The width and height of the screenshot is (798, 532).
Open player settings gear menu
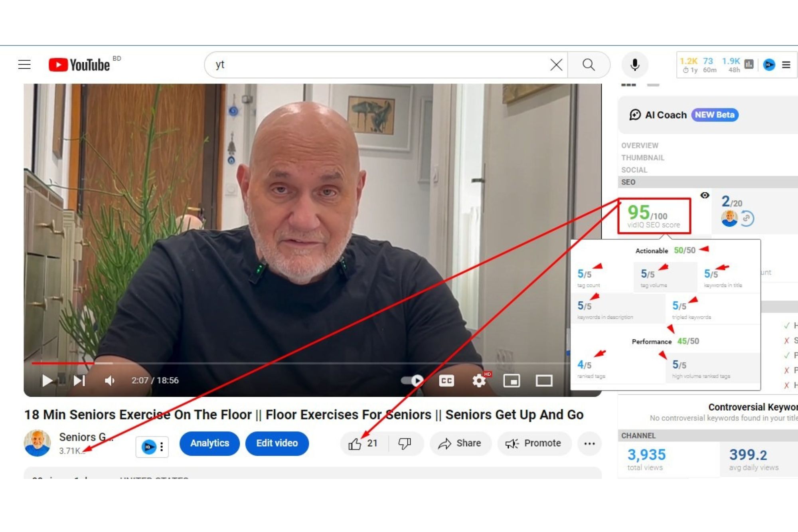479,381
